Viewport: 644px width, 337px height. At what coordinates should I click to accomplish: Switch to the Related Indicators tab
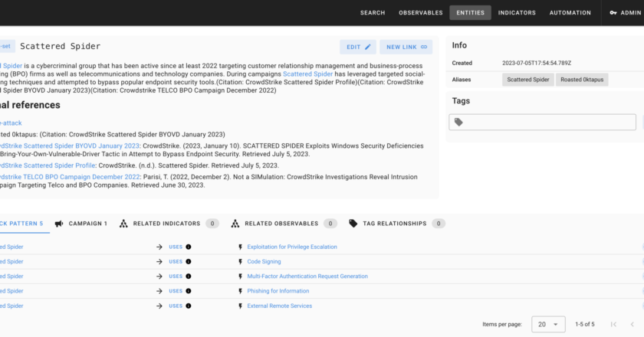tap(169, 224)
